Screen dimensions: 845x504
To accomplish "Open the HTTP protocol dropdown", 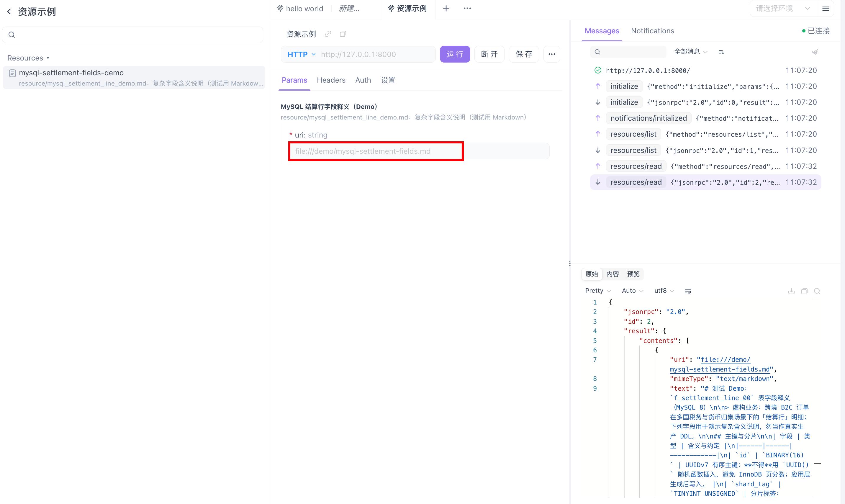I will [x=302, y=54].
